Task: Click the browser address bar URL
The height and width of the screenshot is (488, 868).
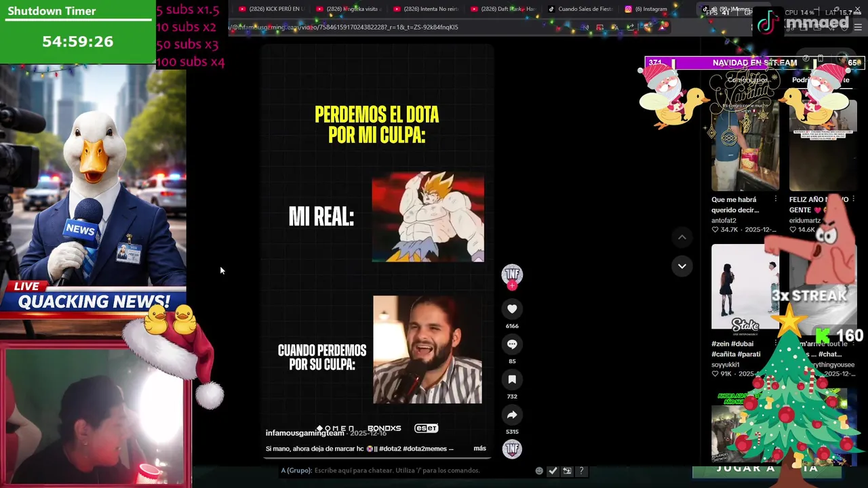Action: tap(344, 27)
